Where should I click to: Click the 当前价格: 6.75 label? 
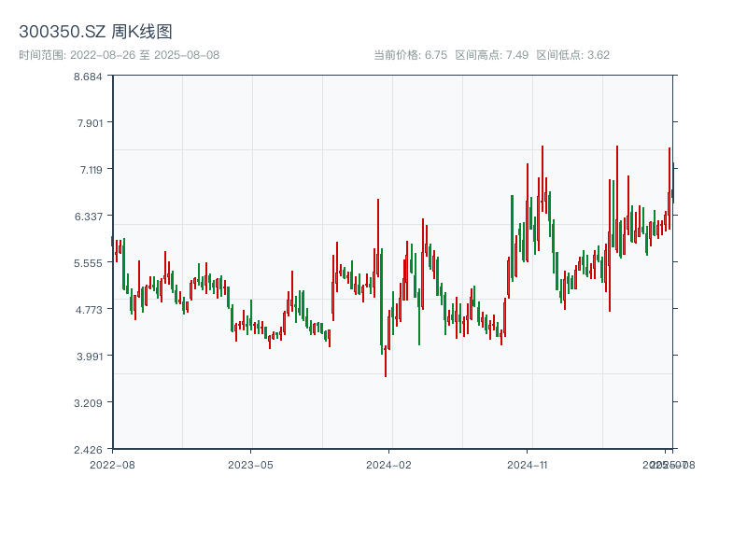click(x=411, y=55)
